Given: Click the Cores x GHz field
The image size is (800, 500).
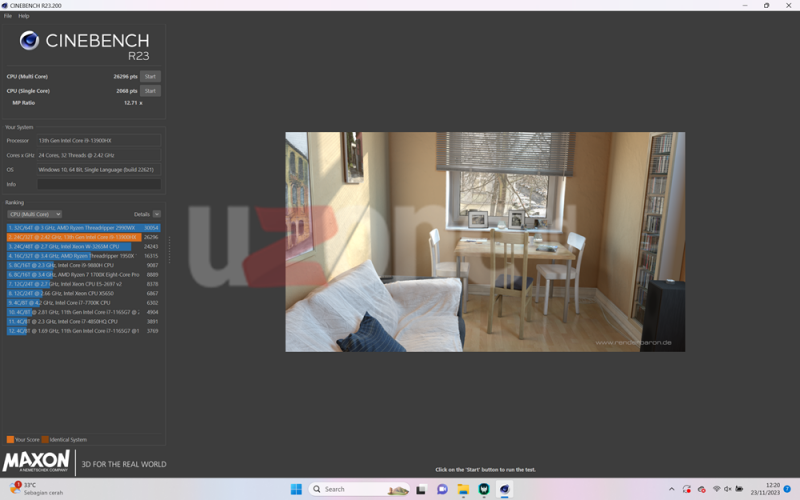Looking at the screenshot, I should [99, 155].
